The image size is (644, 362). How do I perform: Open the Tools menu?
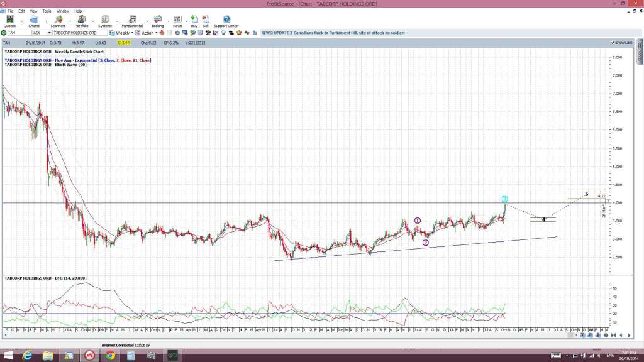tap(47, 11)
